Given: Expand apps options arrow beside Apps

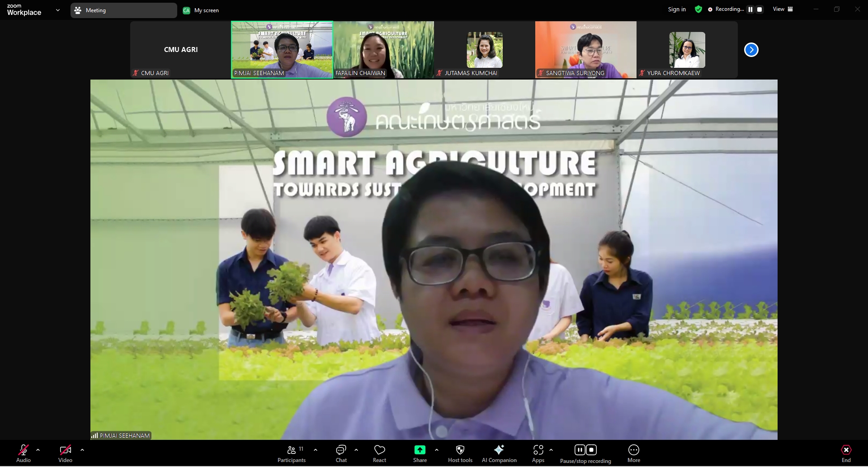Looking at the screenshot, I should click(x=551, y=450).
